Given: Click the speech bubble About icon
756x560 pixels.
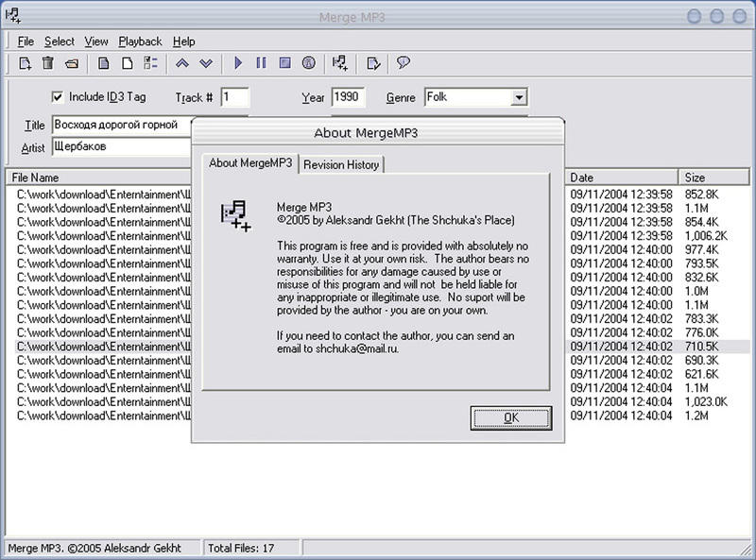Looking at the screenshot, I should point(404,62).
